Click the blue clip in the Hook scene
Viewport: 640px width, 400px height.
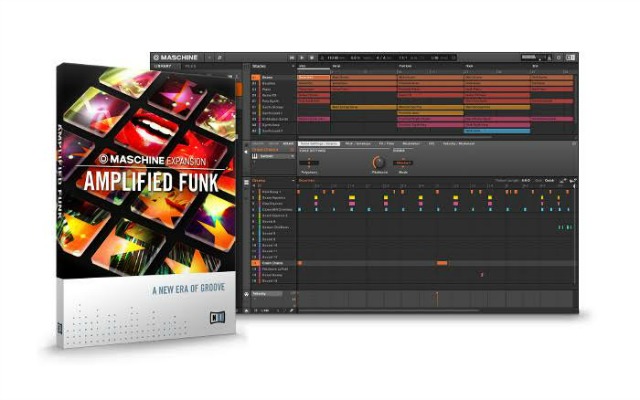(497, 131)
